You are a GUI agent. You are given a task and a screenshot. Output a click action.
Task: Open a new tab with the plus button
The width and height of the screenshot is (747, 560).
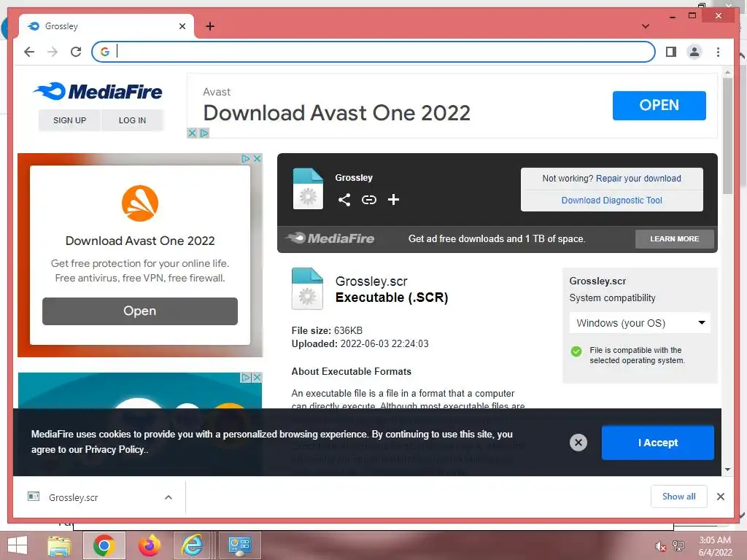[x=210, y=26]
